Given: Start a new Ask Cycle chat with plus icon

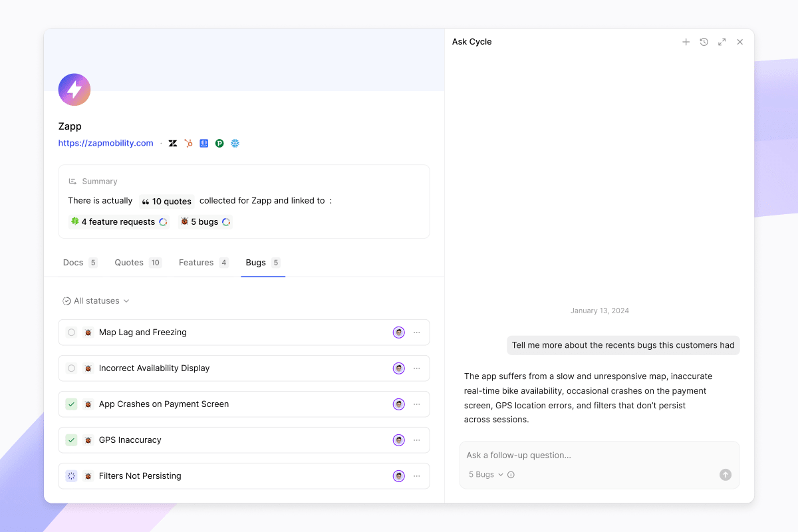Looking at the screenshot, I should click(686, 42).
